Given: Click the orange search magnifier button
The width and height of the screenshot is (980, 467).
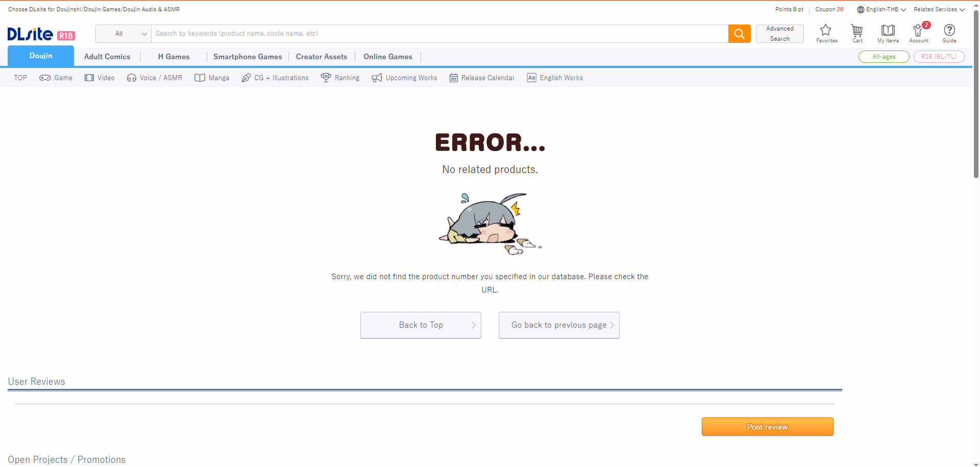Looking at the screenshot, I should click(739, 34).
